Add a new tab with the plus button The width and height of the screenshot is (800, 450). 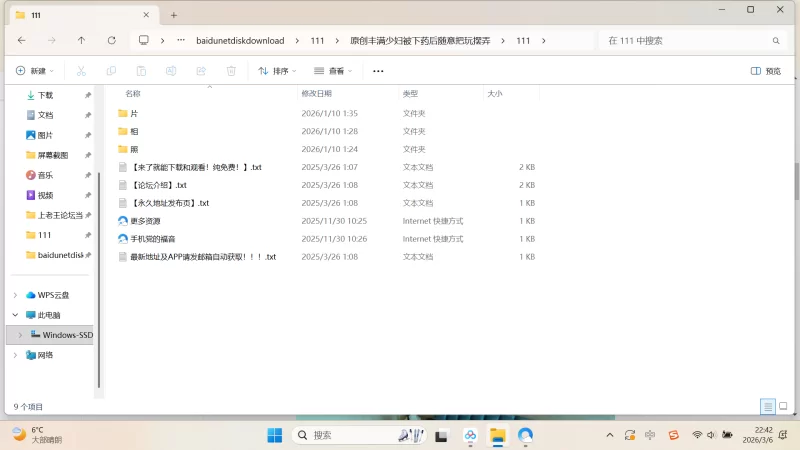coord(173,15)
